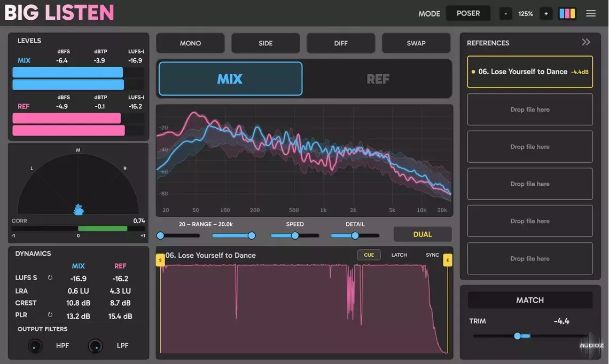Click the DETAIL slider handle

coord(355,235)
